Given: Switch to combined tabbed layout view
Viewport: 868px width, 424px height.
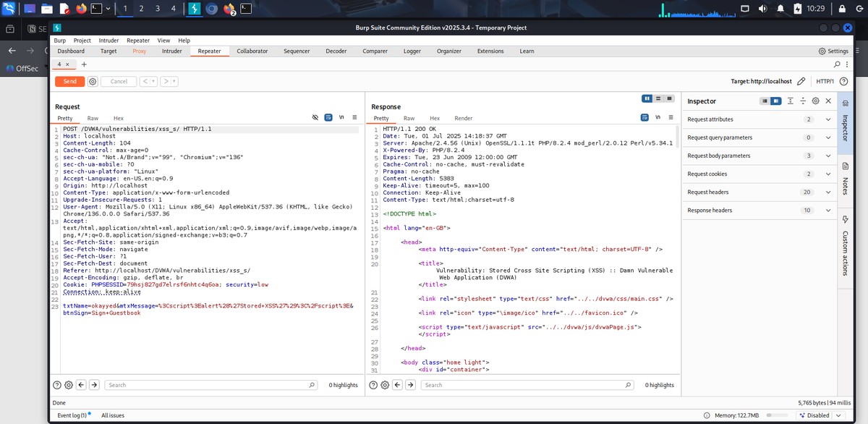Looking at the screenshot, I should (x=671, y=98).
